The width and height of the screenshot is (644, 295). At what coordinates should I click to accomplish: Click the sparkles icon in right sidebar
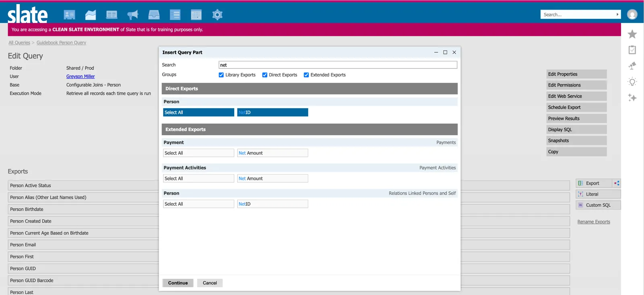[x=632, y=98]
